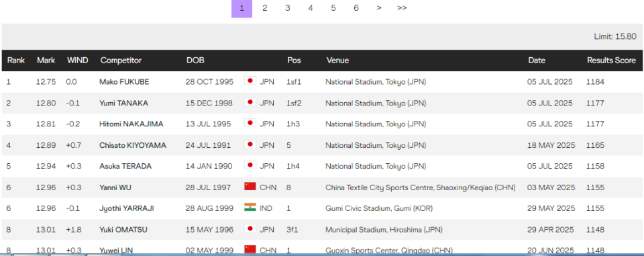The width and height of the screenshot is (644, 256).
Task: Open page 6 of the rankings
Action: [356, 8]
